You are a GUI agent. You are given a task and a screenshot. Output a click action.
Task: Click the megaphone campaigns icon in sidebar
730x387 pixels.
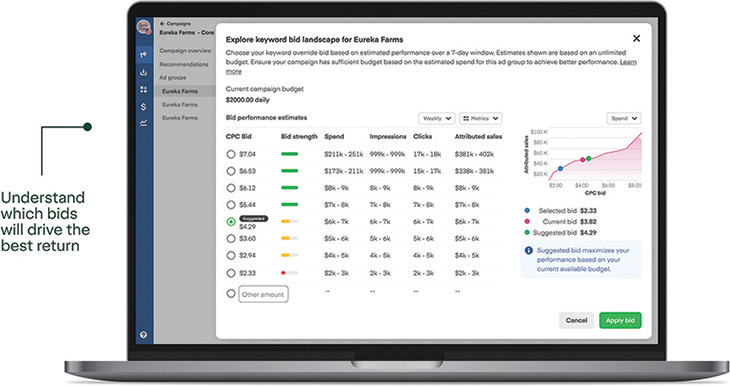(143, 55)
